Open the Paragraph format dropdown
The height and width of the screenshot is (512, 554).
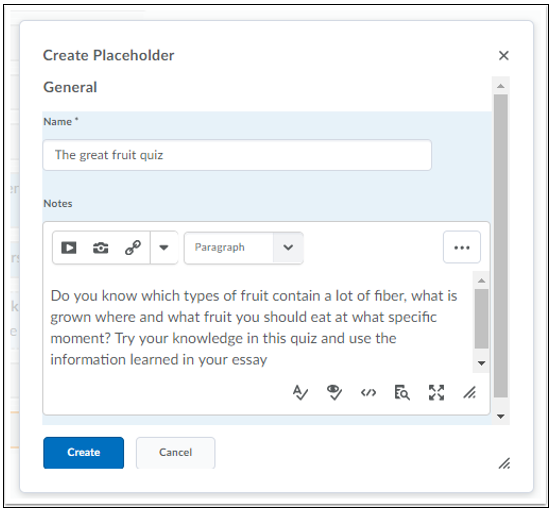(244, 248)
